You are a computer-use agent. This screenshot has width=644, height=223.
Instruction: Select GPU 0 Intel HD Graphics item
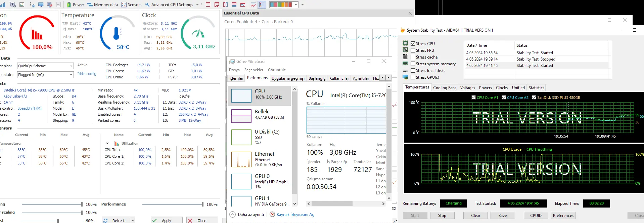tap(259, 181)
